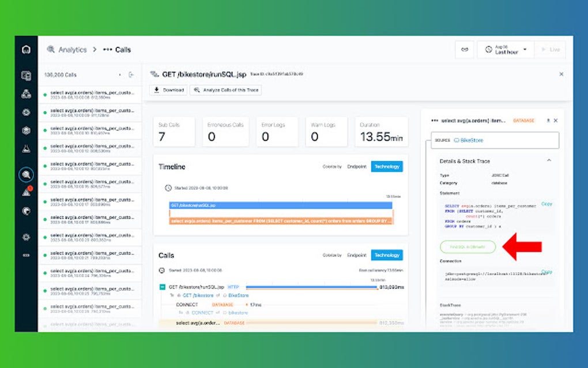588x368 pixels.
Task: Close the call details side panel
Action: point(556,121)
